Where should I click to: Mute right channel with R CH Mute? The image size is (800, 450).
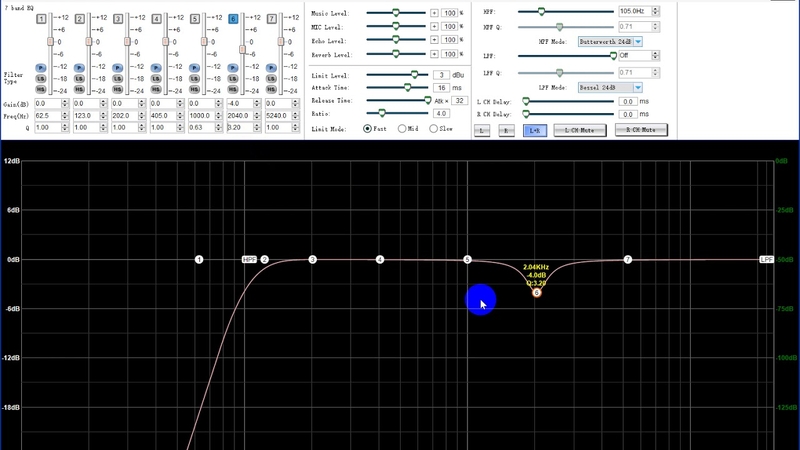point(641,130)
